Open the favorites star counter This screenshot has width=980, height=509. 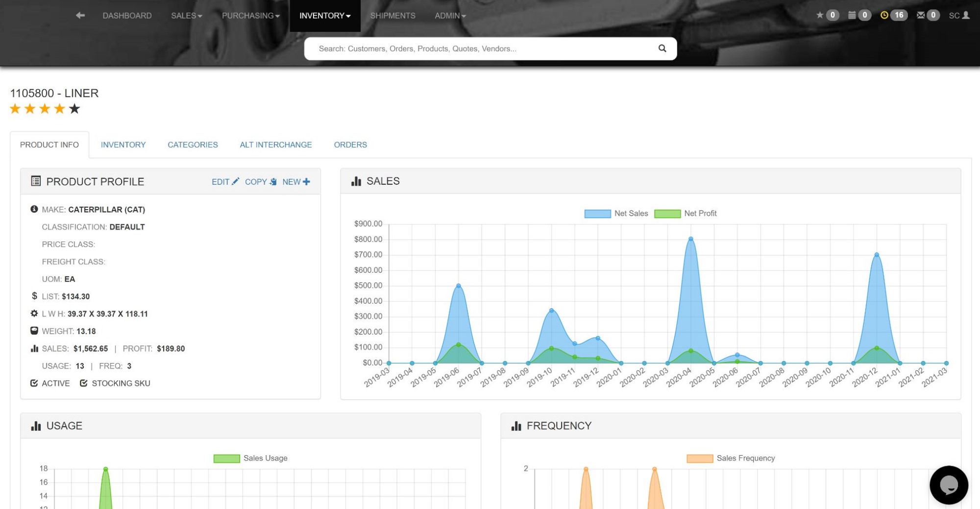click(827, 15)
